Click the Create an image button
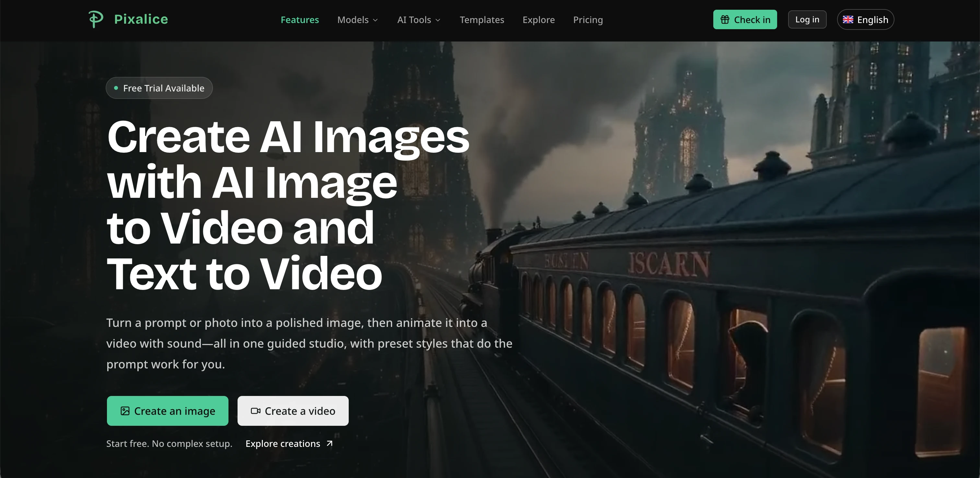The image size is (980, 478). [168, 411]
